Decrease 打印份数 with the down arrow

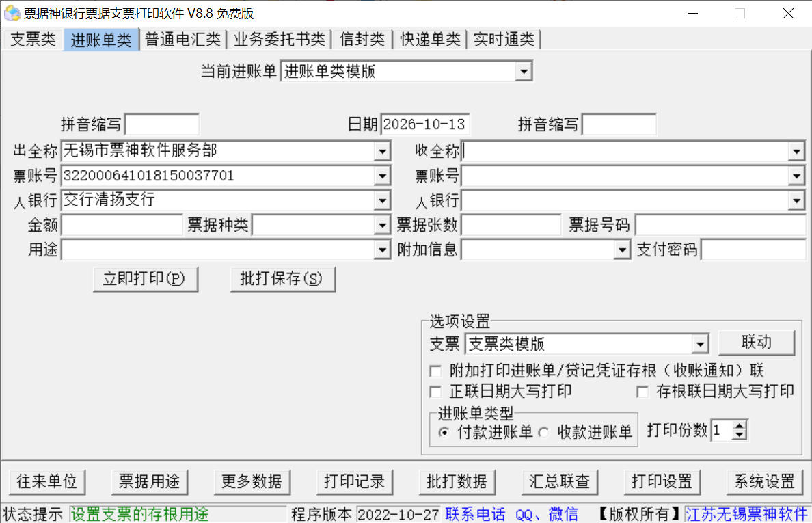click(x=740, y=435)
